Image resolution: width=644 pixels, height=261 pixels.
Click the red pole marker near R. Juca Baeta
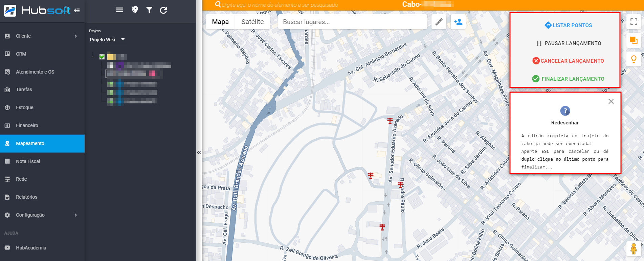382,227
